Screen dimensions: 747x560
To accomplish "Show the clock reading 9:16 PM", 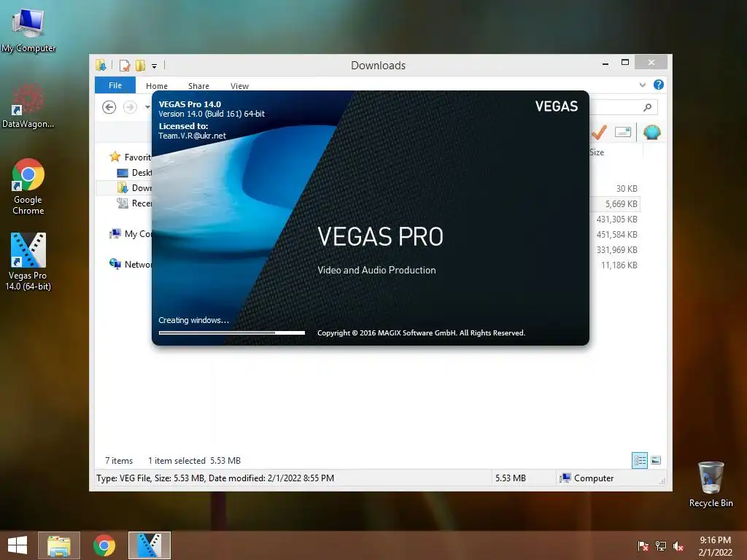I will (x=715, y=540).
